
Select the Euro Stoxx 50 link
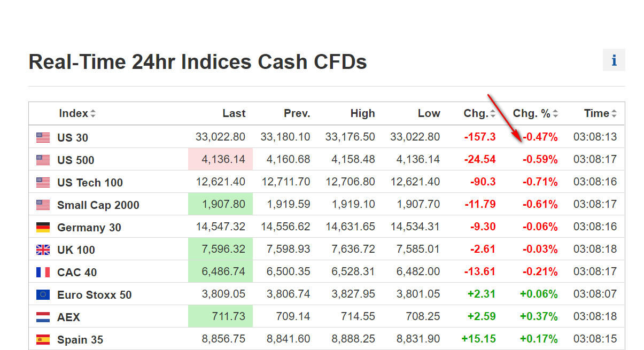[x=95, y=295]
